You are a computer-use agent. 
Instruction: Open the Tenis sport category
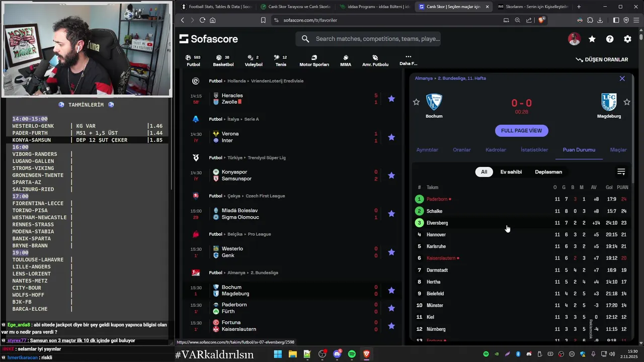click(x=281, y=61)
